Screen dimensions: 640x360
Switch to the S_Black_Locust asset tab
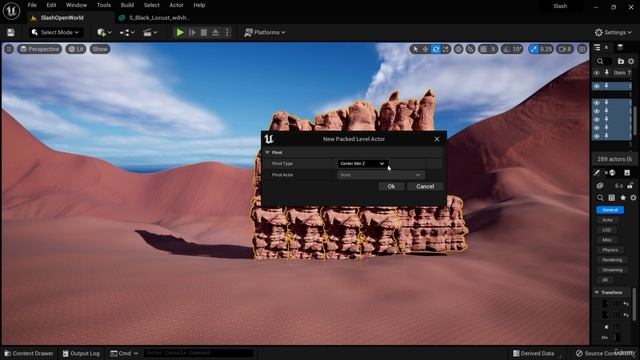(158, 18)
